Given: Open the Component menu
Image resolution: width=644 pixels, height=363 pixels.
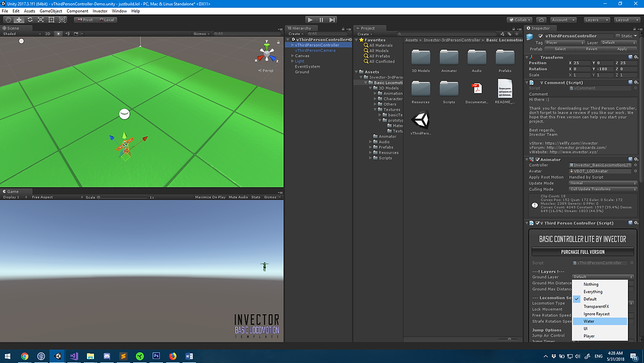Looking at the screenshot, I should point(77,11).
